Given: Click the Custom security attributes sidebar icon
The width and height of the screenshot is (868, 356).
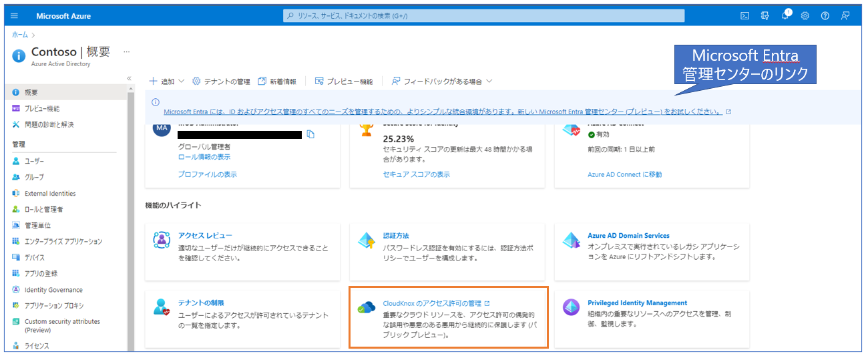Looking at the screenshot, I should (x=16, y=322).
